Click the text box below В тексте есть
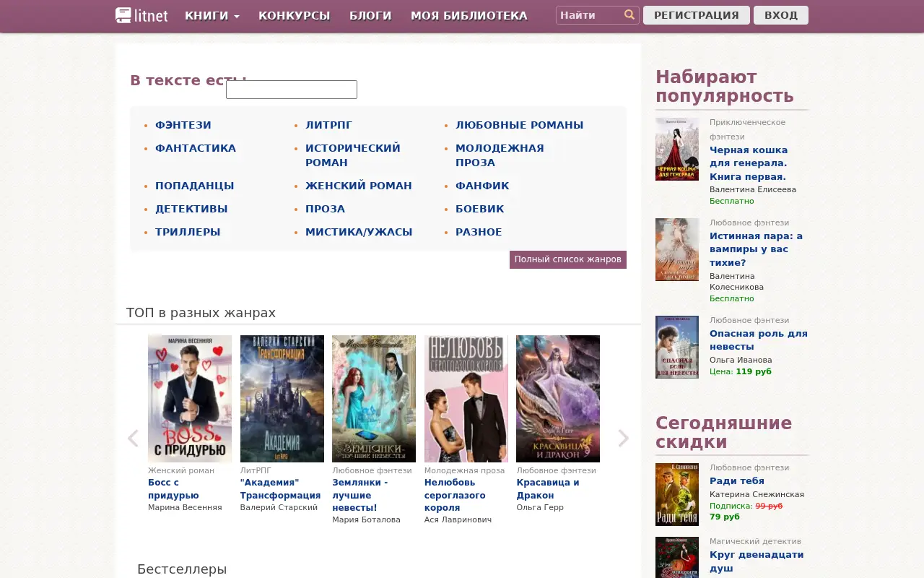Image resolution: width=924 pixels, height=578 pixels. tap(292, 90)
